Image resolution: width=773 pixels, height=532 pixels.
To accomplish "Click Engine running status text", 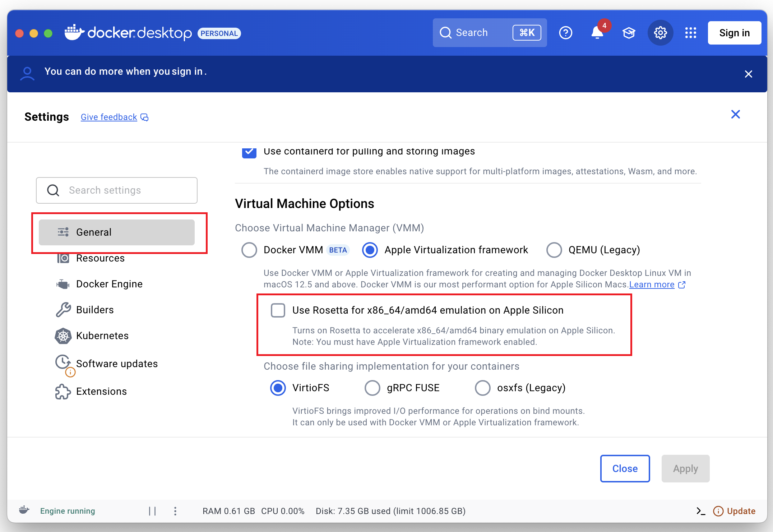I will (68, 511).
